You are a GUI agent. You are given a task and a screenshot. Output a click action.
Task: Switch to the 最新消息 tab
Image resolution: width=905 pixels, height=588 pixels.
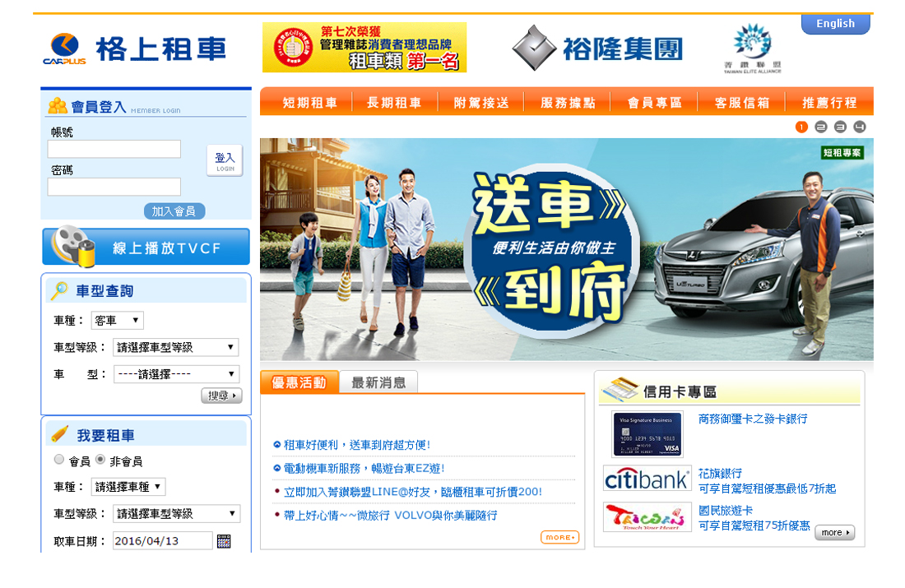tap(378, 382)
